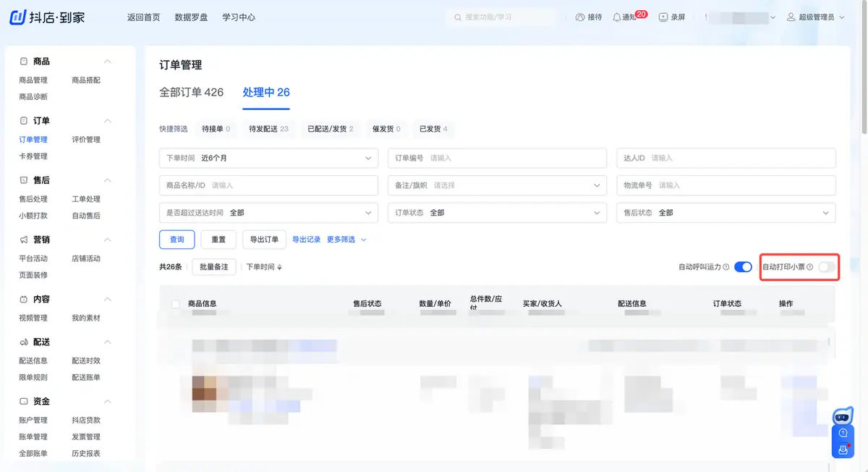
Task: Filter by 催发货 quick filter
Action: pos(386,129)
